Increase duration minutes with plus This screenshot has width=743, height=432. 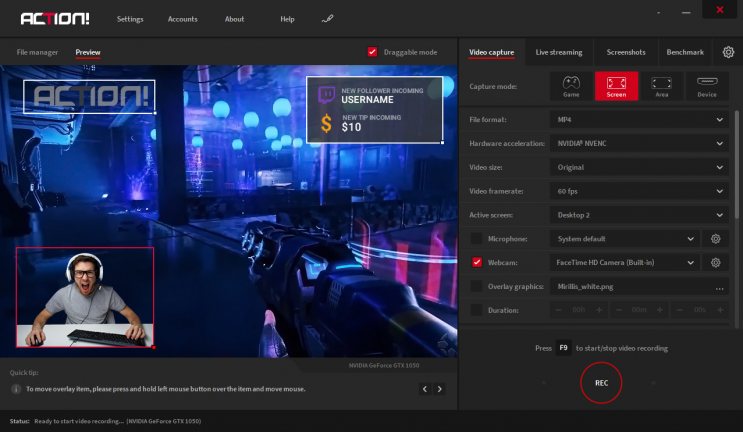tap(660, 310)
